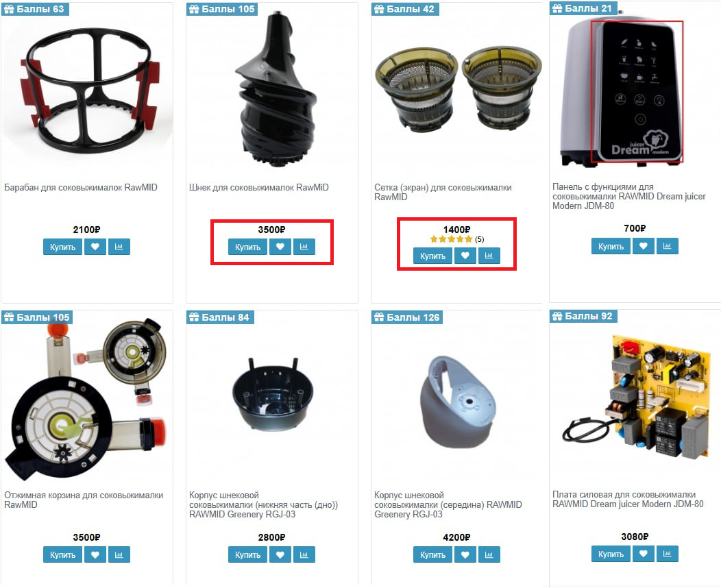Click the yellow power circuit board image

tap(636, 398)
